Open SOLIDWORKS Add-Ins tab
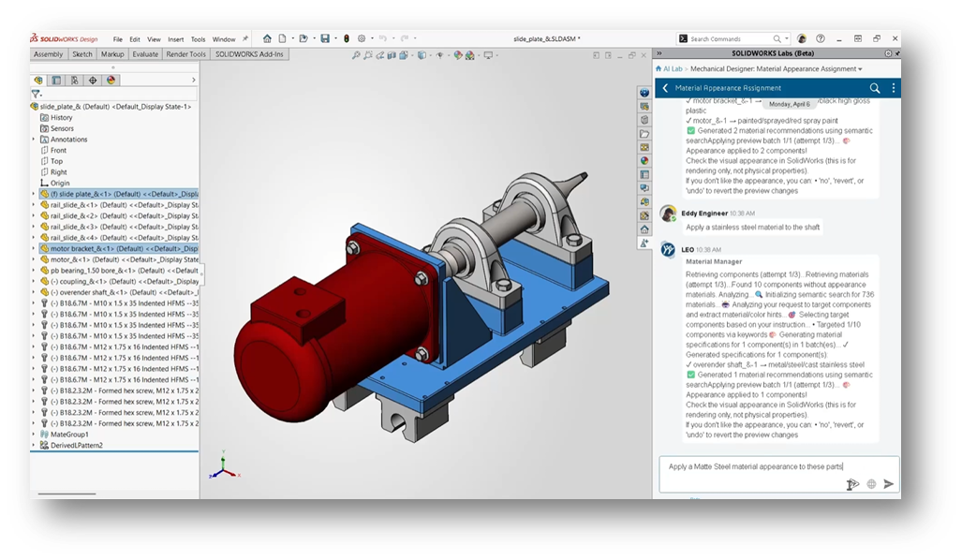This screenshot has height=560, width=962. (x=249, y=54)
